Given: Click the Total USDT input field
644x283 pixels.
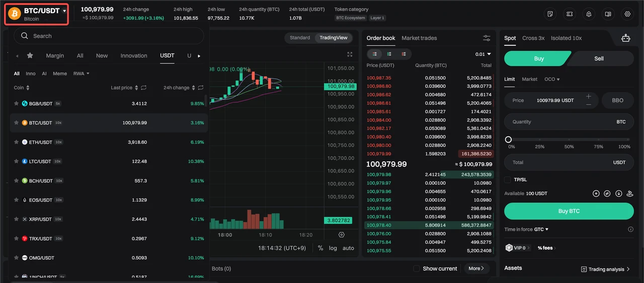Looking at the screenshot, I should (x=569, y=162).
